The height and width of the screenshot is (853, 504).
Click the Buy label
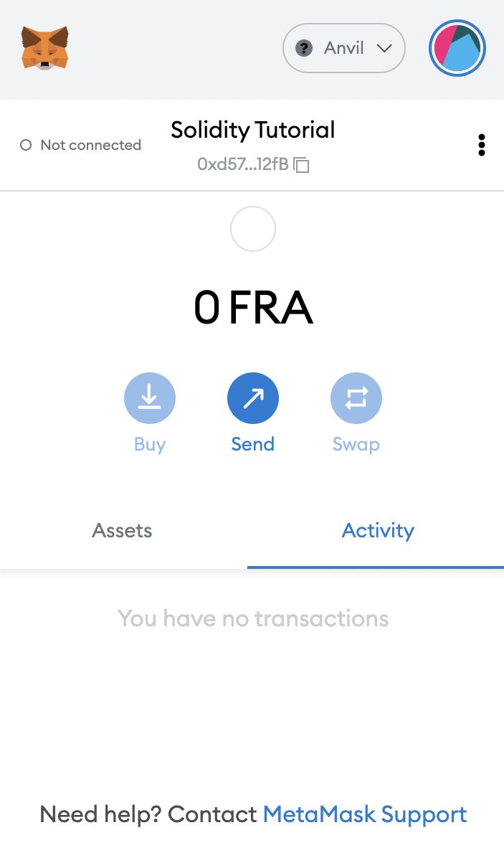click(150, 445)
